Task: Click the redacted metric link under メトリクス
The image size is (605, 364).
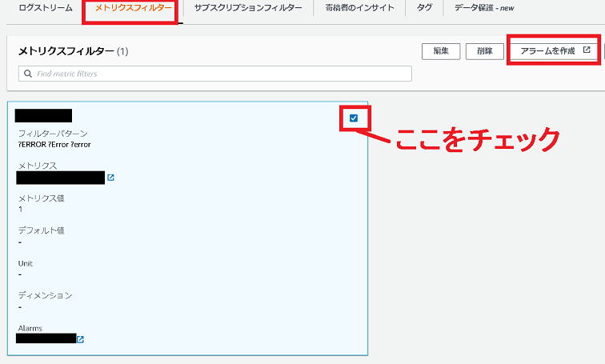Action: pos(61,178)
